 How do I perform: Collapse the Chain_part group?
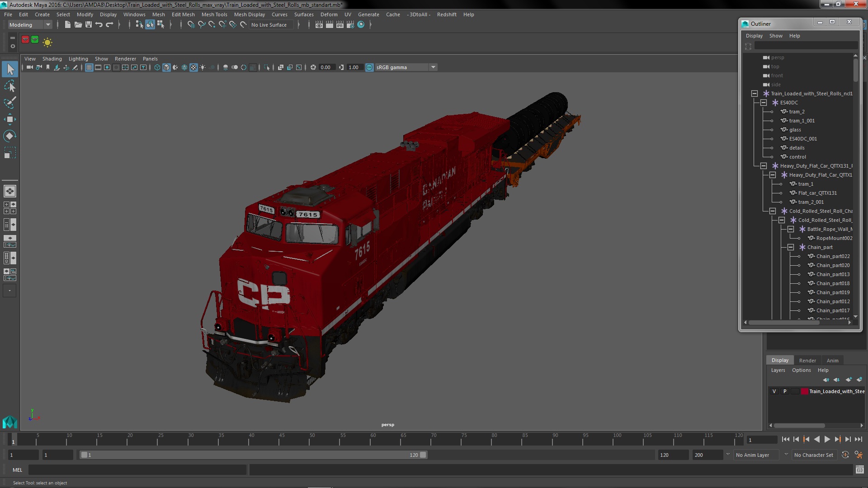click(x=791, y=247)
